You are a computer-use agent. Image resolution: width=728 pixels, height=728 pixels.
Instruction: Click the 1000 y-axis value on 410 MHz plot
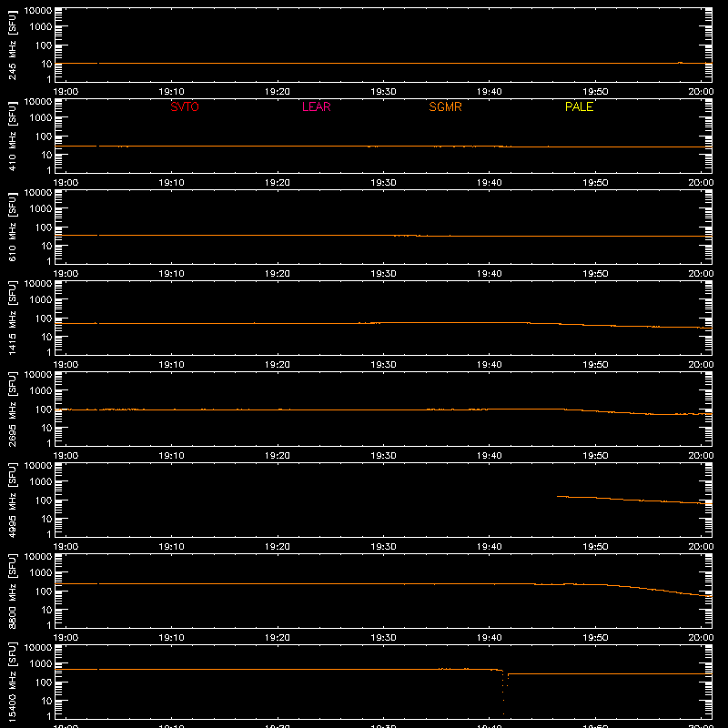pyautogui.click(x=41, y=118)
